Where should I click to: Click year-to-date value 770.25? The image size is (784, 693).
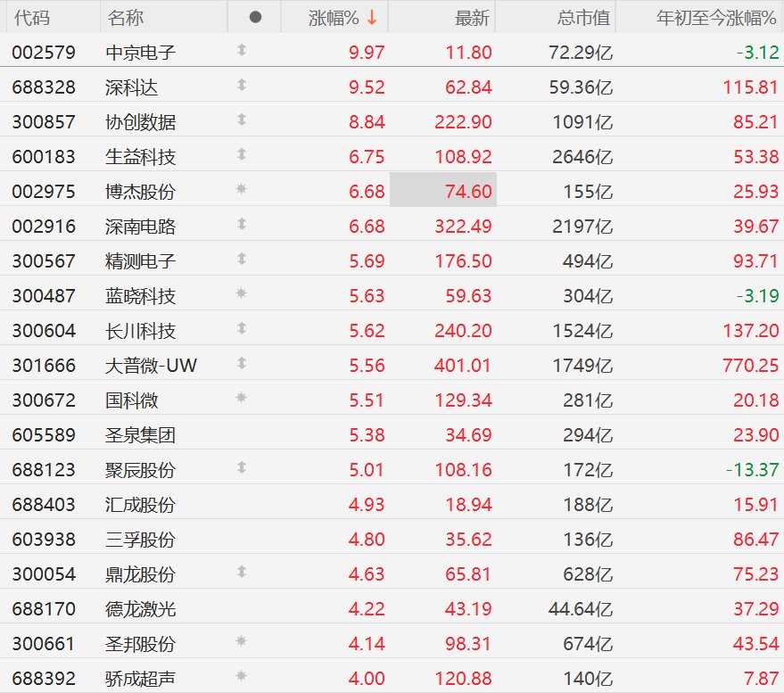(x=750, y=366)
